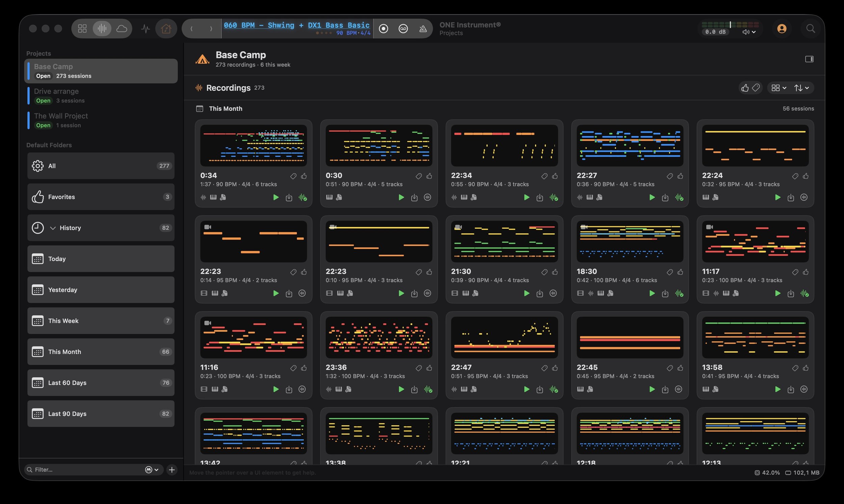Open the Last 90 Days folder
This screenshot has width=844, height=504.
click(x=101, y=414)
